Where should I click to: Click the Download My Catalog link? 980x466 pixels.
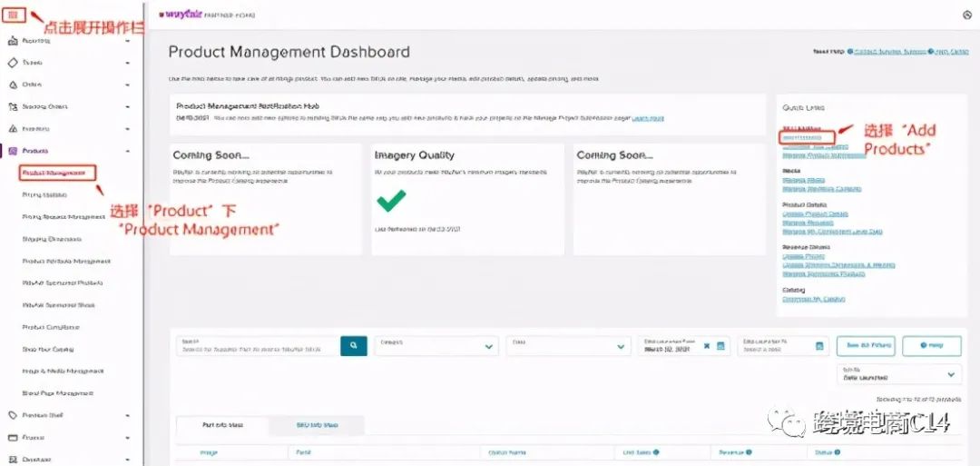click(814, 300)
